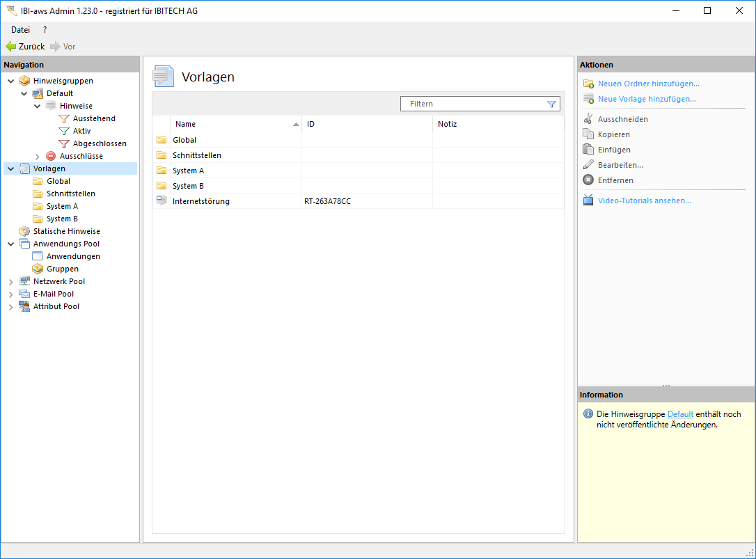Open the ? help menu
Viewport: 756px width, 559px height.
pyautogui.click(x=45, y=30)
